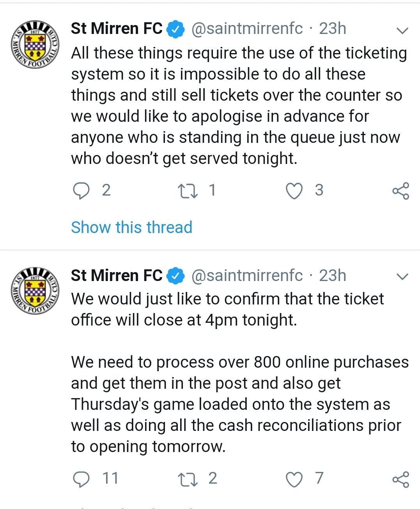This screenshot has width=420, height=509.
Task: Share the ticket office closing tweet
Action: tap(401, 479)
